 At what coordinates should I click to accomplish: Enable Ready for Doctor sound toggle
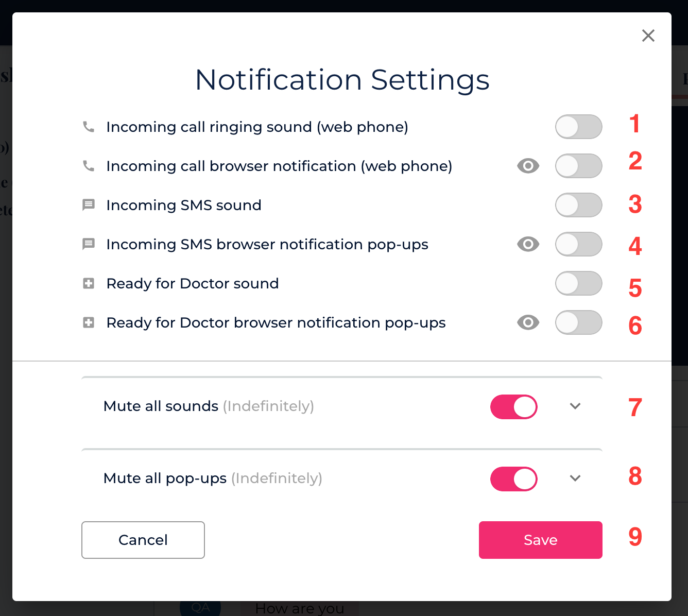[x=578, y=283]
